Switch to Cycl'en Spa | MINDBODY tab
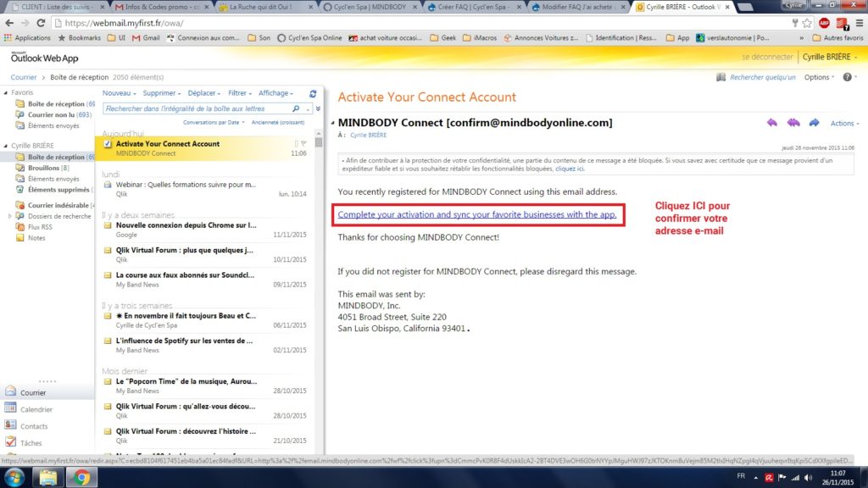The width and height of the screenshot is (868, 488). (x=370, y=7)
